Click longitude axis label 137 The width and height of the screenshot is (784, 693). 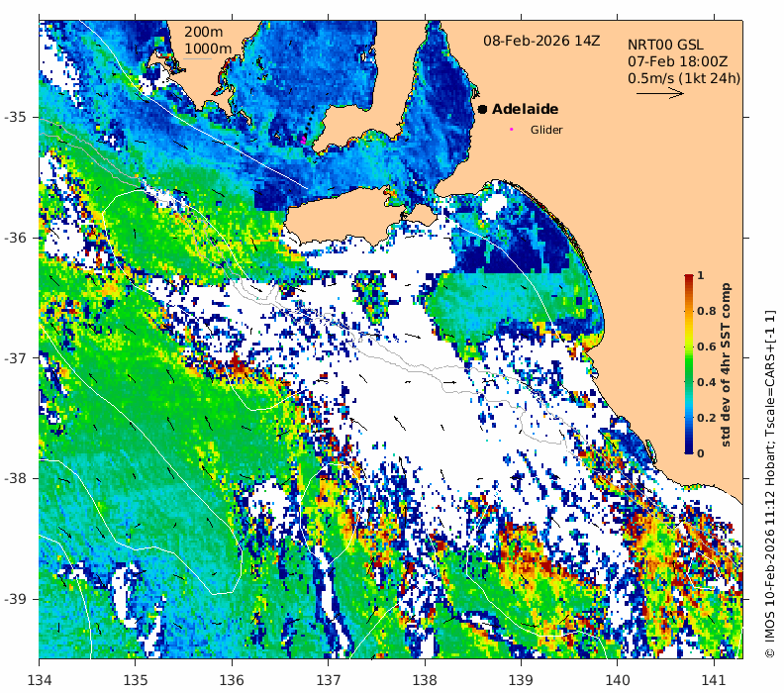click(x=329, y=680)
